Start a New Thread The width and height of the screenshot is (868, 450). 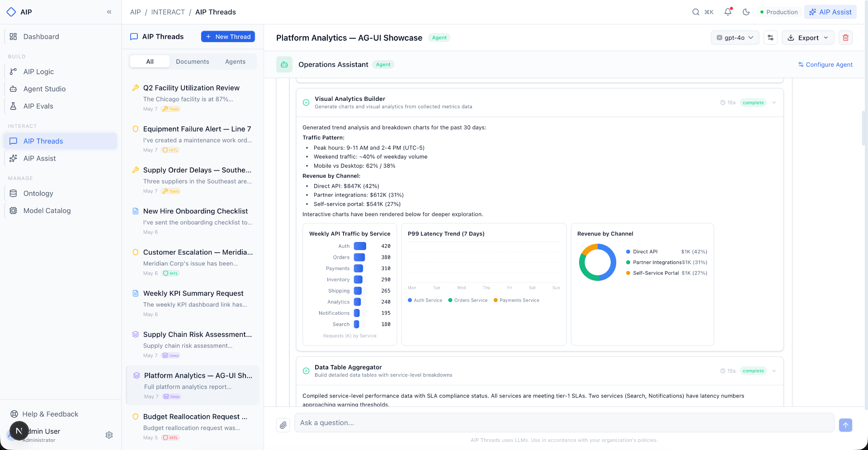(228, 37)
